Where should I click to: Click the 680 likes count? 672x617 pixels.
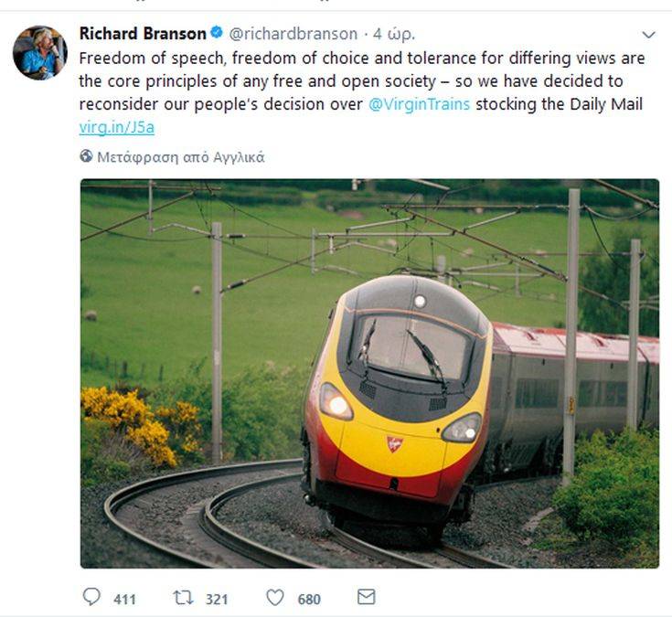309,599
